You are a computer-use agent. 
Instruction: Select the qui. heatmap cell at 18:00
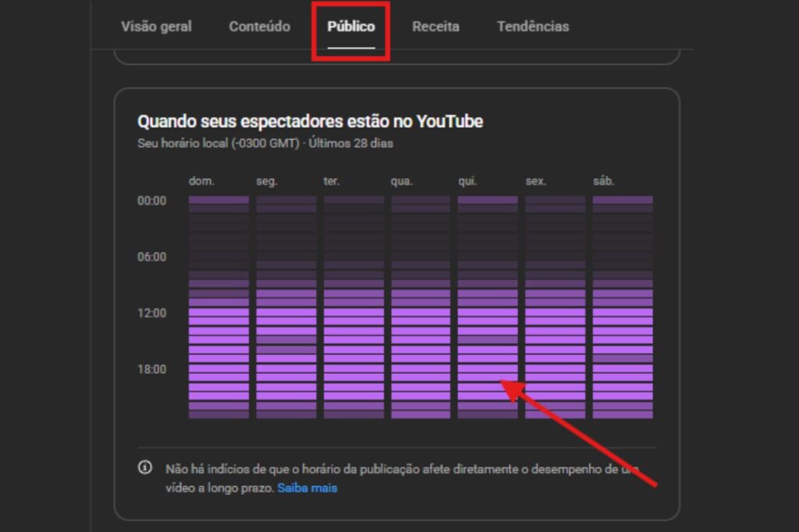[488, 369]
